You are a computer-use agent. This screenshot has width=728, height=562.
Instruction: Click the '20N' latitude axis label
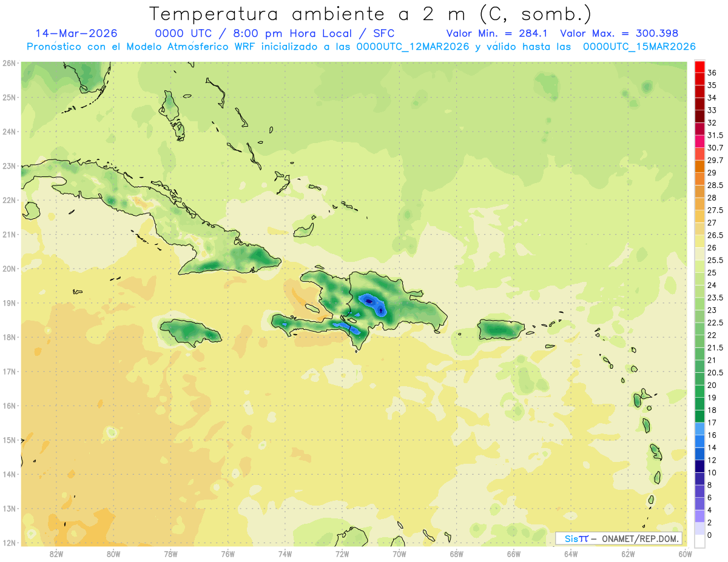tap(9, 269)
